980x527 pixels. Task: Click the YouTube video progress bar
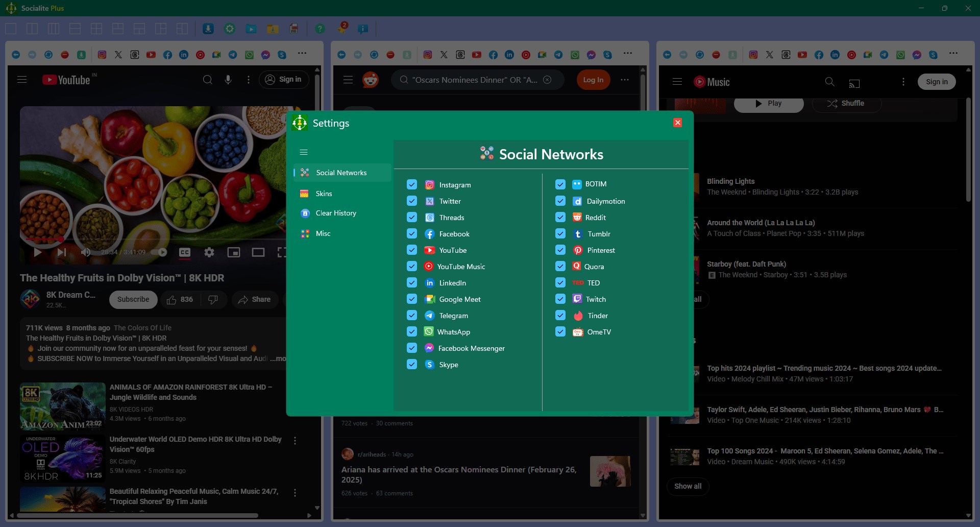[153, 240]
